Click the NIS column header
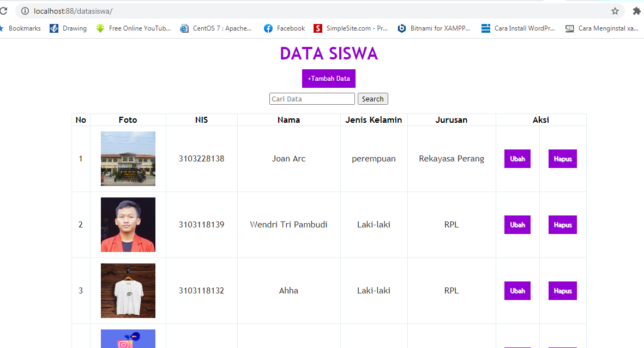Image resolution: width=644 pixels, height=348 pixels. [x=201, y=120]
